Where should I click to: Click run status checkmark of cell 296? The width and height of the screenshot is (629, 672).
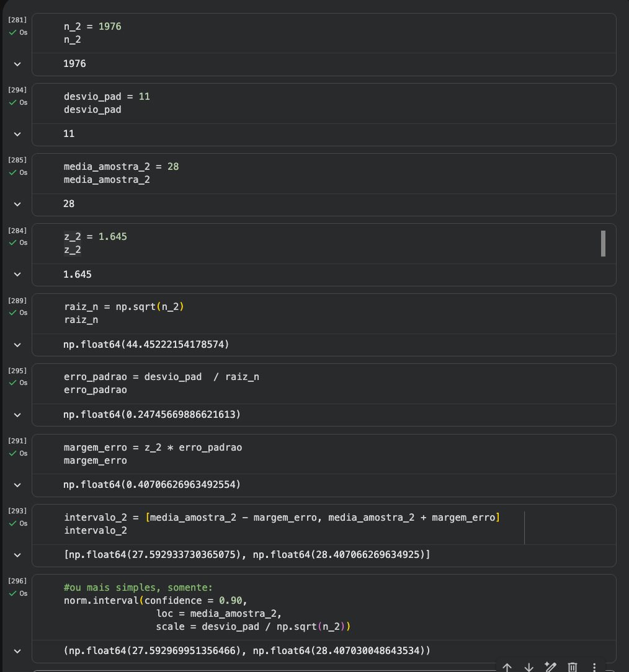(x=12, y=593)
